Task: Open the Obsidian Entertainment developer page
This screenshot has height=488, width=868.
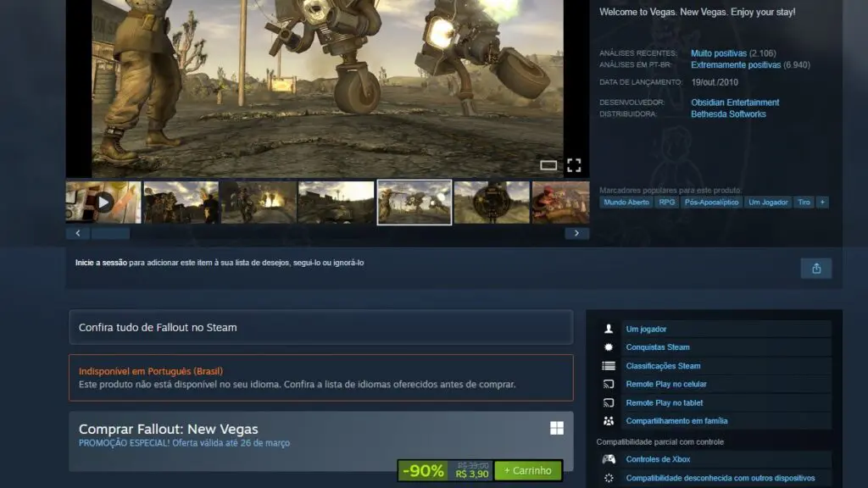Action: coord(734,102)
